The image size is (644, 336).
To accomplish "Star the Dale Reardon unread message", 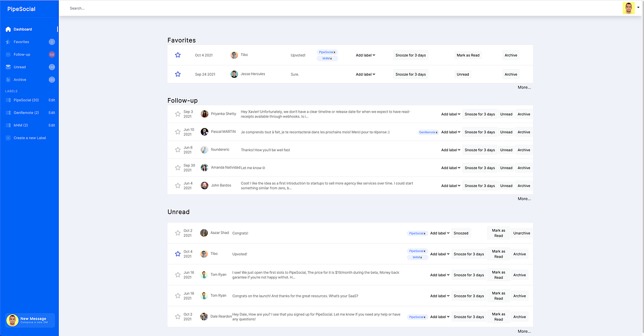I will 178,317.
